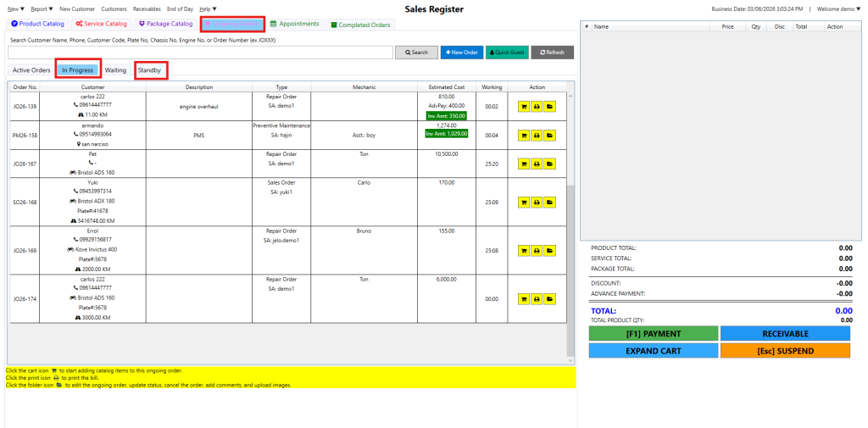
Task: Click the blue New Order button
Action: tap(461, 53)
